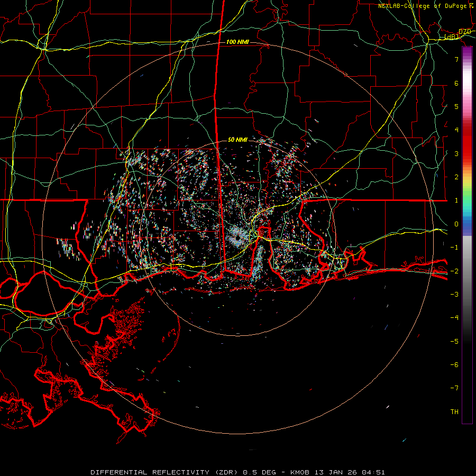Image resolution: width=476 pixels, height=476 pixels.
Task: Click the scale value "0"
Action: coord(456,224)
